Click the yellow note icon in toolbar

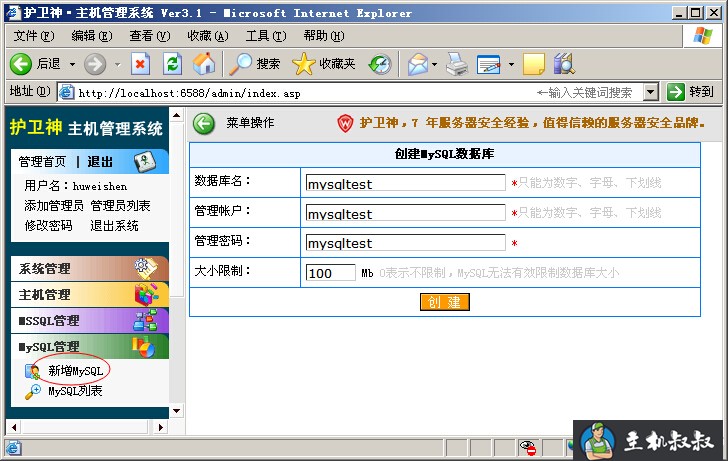tap(533, 64)
